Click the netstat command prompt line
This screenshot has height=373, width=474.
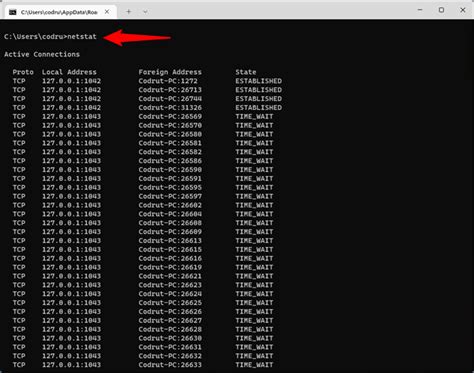[x=50, y=37]
